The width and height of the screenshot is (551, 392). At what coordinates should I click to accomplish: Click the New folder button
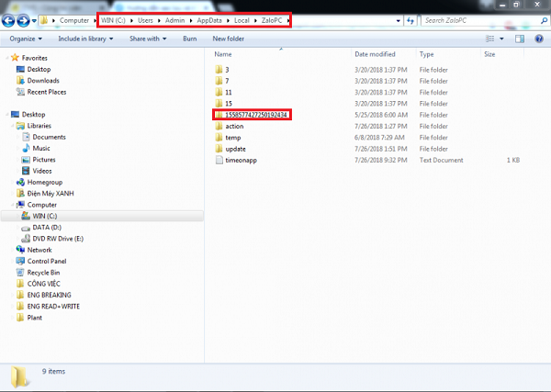pyautogui.click(x=228, y=39)
